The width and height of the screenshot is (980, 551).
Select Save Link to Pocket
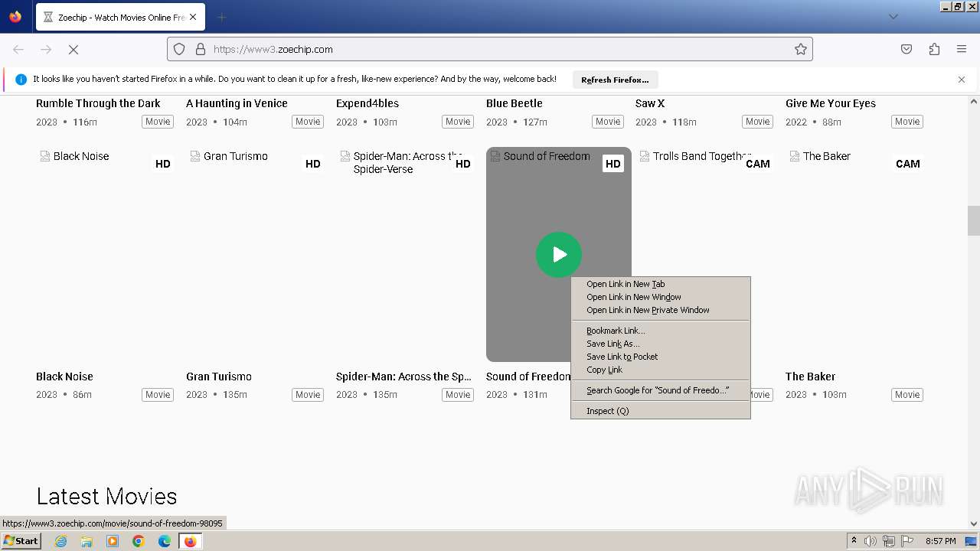pyautogui.click(x=660, y=357)
